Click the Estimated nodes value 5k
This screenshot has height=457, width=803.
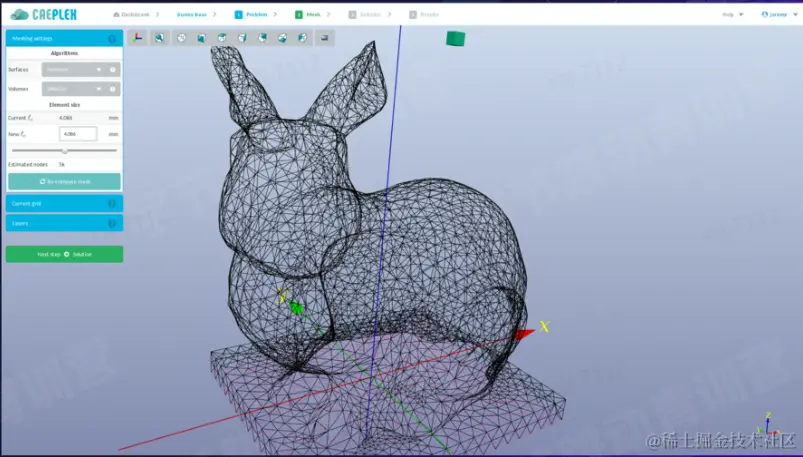click(x=61, y=165)
